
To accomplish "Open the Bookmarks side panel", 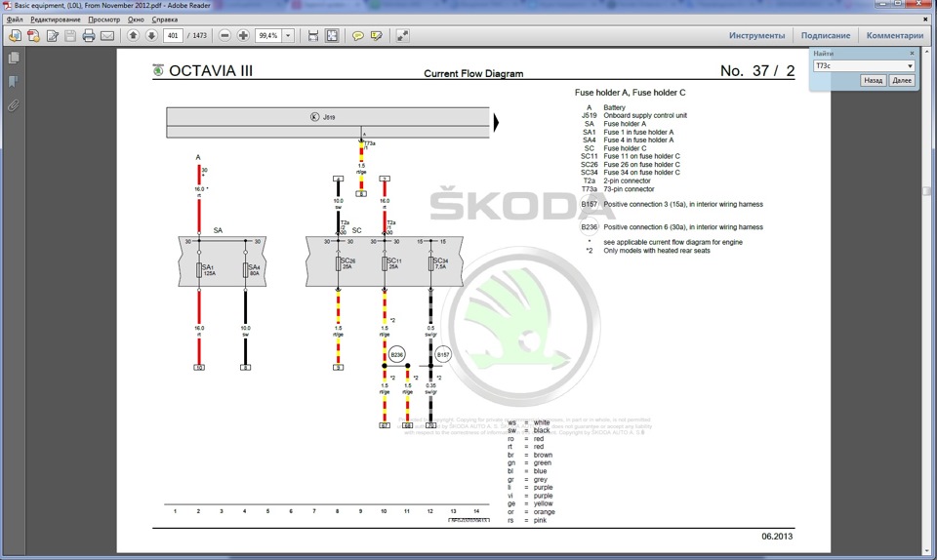I will (13, 82).
